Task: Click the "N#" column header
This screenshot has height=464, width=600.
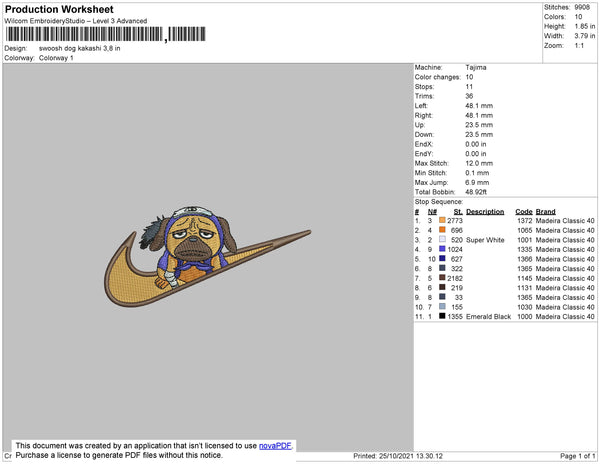Action: [x=432, y=212]
